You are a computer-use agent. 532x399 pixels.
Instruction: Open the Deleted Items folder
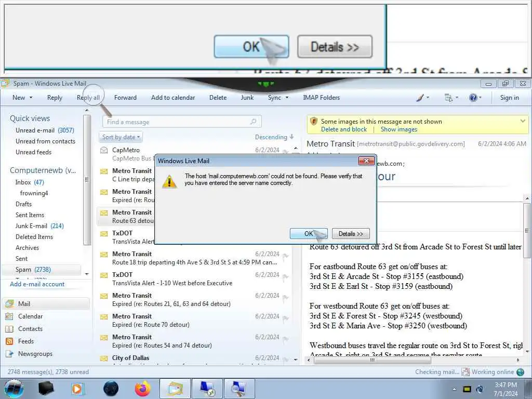coord(34,236)
